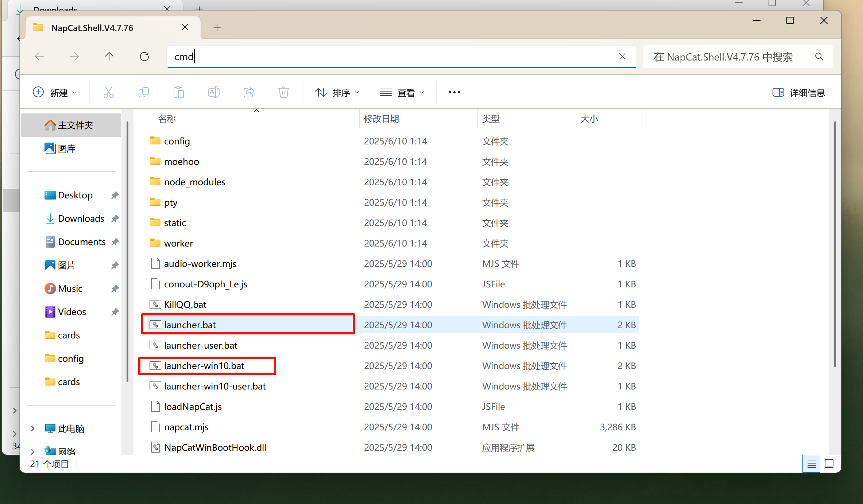
Task: Click the search box for NapCat.Shell.V4.7.76
Action: point(738,57)
